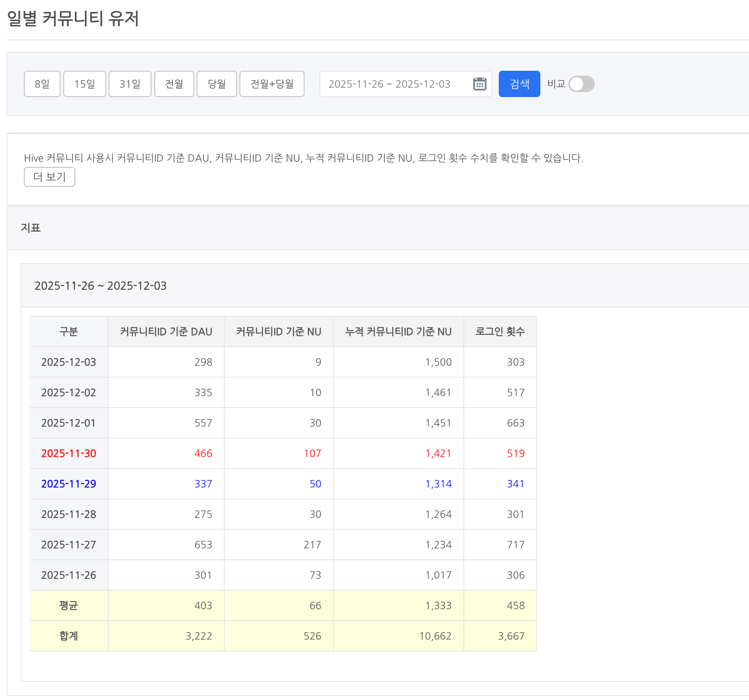Choose the 전월 previous month preset

point(174,84)
